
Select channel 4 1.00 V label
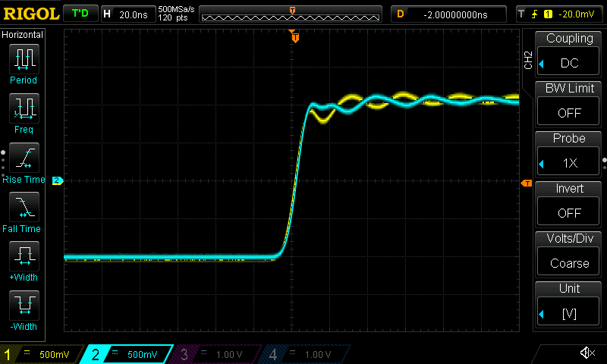click(305, 354)
